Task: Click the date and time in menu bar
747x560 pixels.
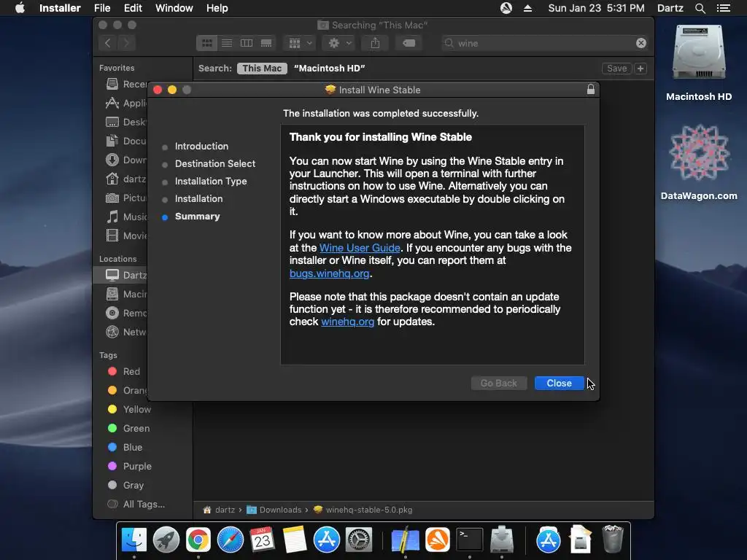Action: click(x=596, y=8)
